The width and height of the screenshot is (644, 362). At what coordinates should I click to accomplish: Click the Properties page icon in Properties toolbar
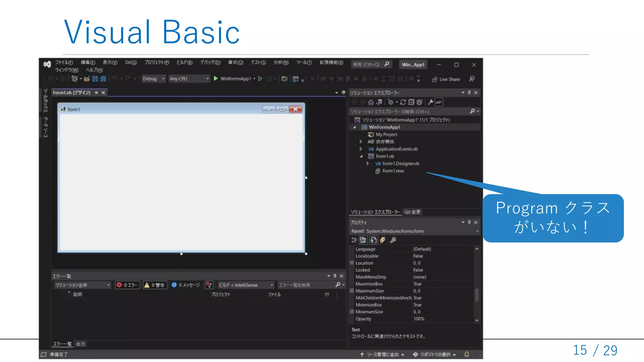[373, 240]
